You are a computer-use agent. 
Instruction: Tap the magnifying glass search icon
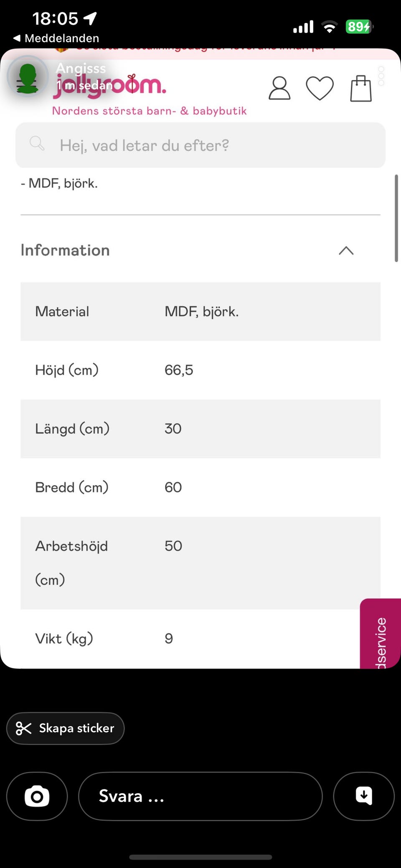pos(37,144)
